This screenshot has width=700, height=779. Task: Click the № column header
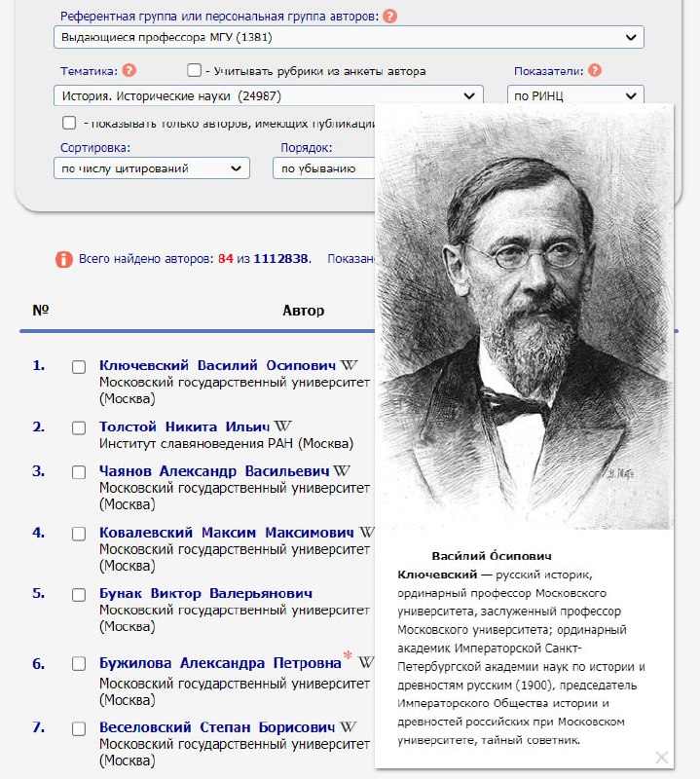[41, 310]
